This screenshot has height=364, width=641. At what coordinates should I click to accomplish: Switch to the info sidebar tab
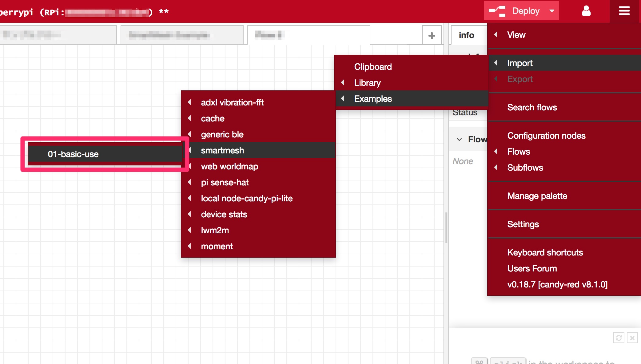point(466,35)
